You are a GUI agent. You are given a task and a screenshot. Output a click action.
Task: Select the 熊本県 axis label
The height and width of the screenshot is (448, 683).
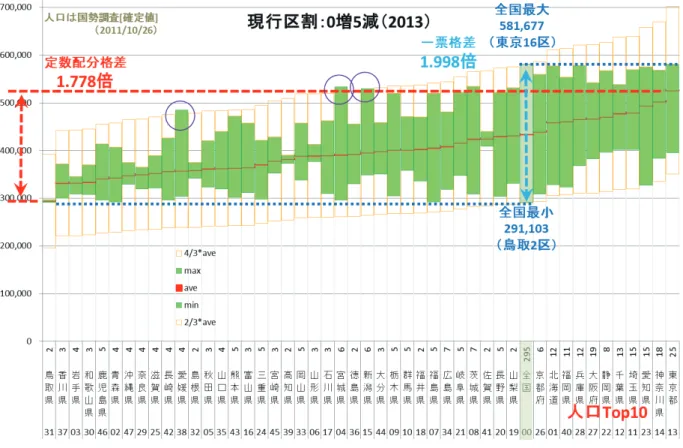(x=235, y=387)
